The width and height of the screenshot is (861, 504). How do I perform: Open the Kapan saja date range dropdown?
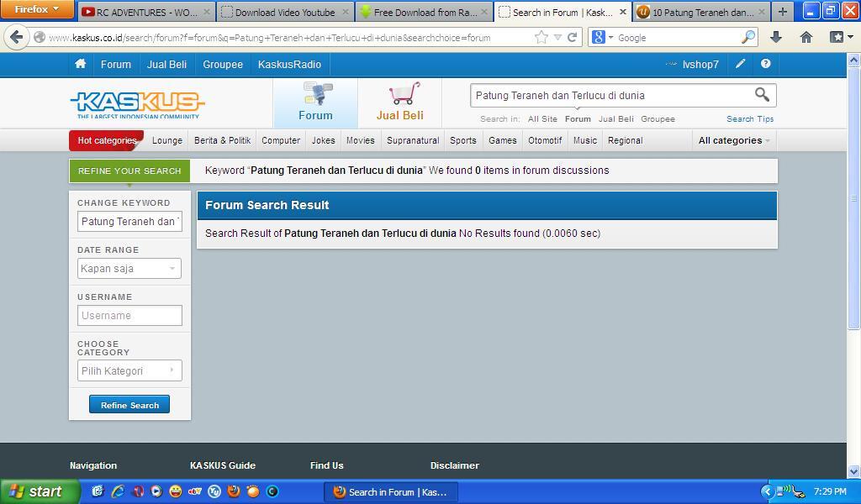(x=129, y=268)
